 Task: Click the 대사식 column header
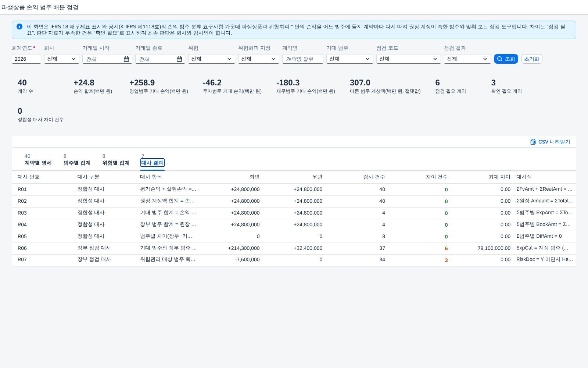tap(524, 177)
